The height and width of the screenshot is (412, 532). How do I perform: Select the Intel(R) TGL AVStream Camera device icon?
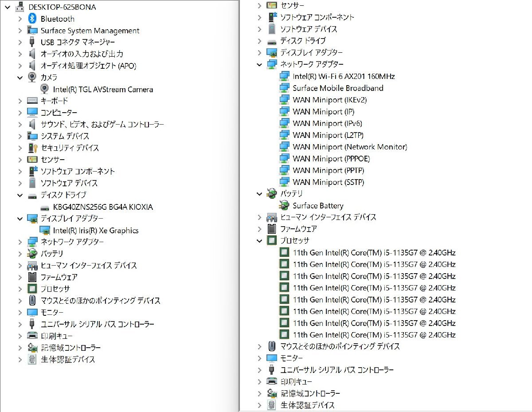point(45,89)
